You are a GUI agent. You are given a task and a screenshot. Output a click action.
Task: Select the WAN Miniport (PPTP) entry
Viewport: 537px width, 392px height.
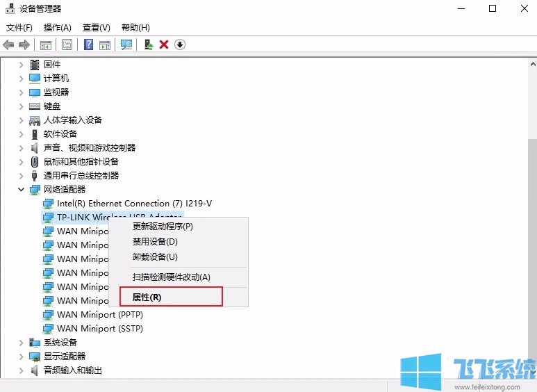99,315
